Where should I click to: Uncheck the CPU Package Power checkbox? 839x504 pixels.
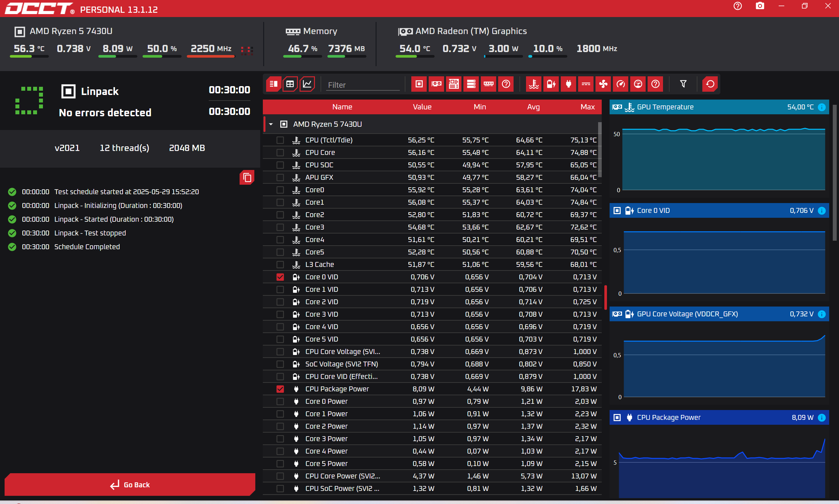pyautogui.click(x=280, y=389)
